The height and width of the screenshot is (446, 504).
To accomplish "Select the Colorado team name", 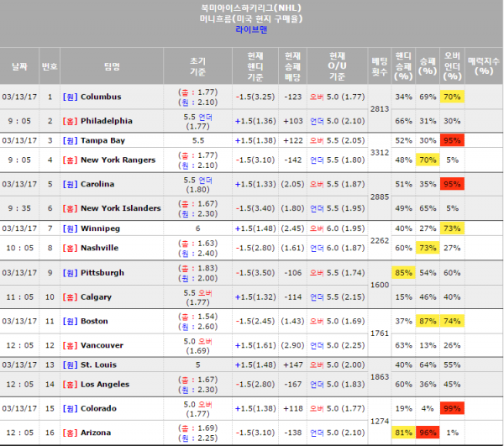I will 98,409.
